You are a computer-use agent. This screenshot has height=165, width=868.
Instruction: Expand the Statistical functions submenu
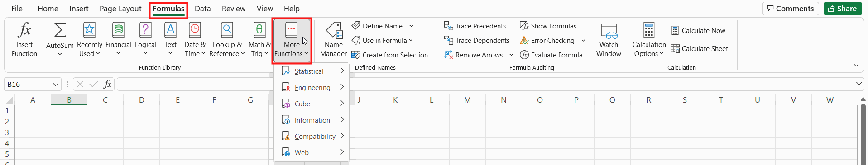312,71
